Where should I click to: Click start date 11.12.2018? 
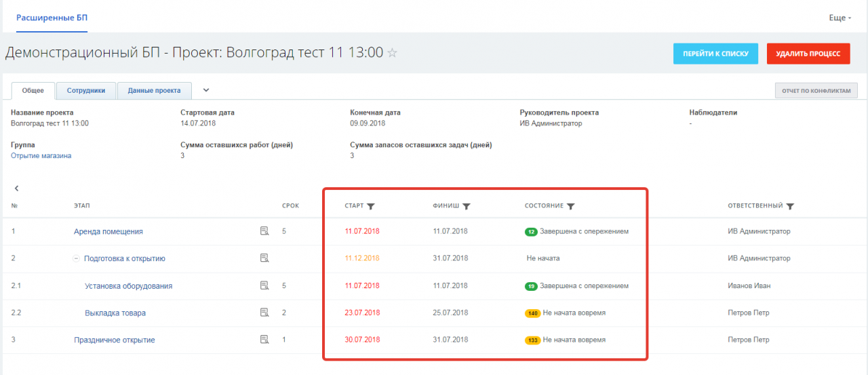[x=362, y=258]
